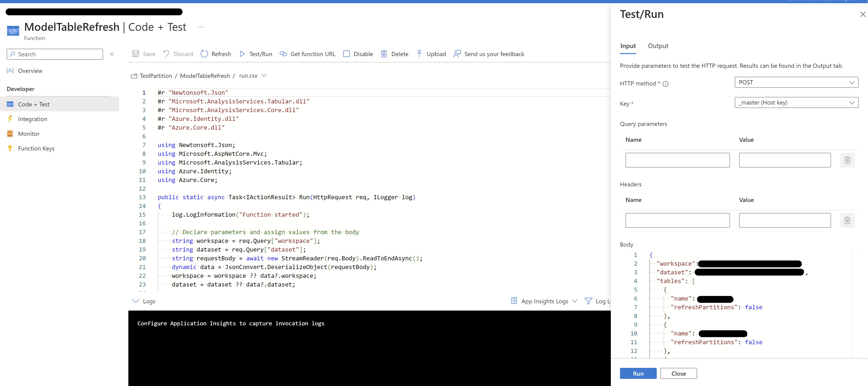This screenshot has height=386, width=868.
Task: Click Test/Run toolbar label
Action: coord(260,54)
